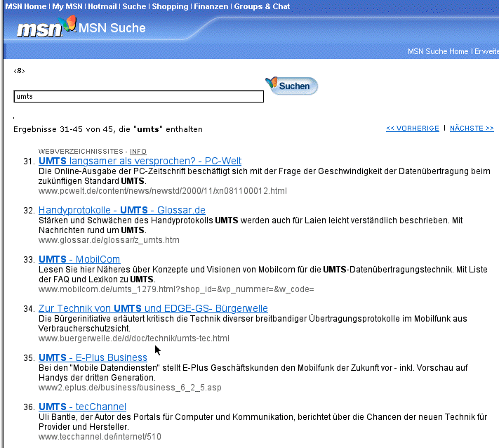Open Finanzen in the top navigation

(x=211, y=6)
